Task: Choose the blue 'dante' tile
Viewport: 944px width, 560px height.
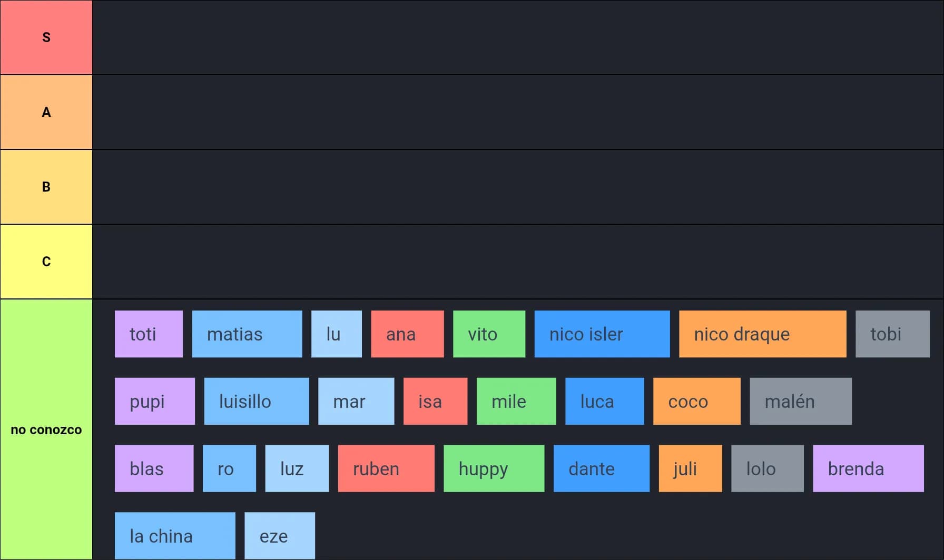Action: (x=601, y=469)
